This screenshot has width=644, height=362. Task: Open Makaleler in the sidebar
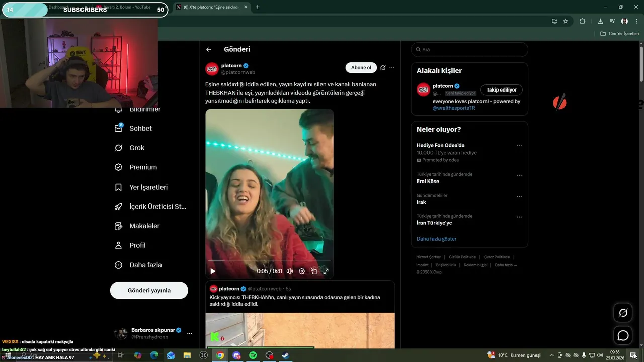(137, 226)
